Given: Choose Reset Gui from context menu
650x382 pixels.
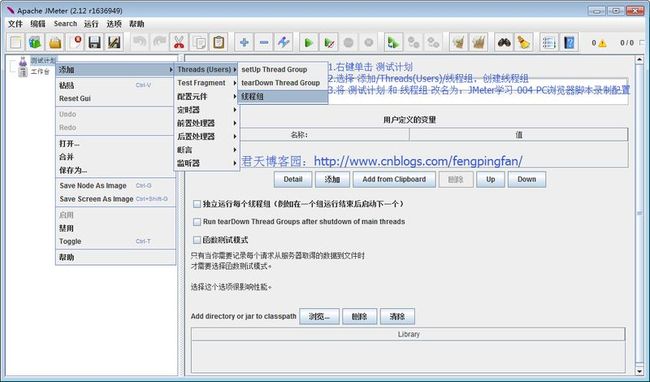Looking at the screenshot, I should pos(115,99).
